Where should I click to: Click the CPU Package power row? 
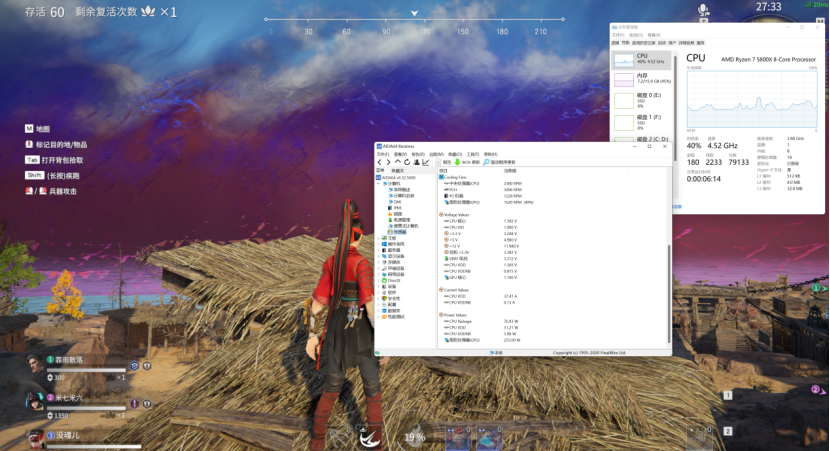tap(482, 321)
